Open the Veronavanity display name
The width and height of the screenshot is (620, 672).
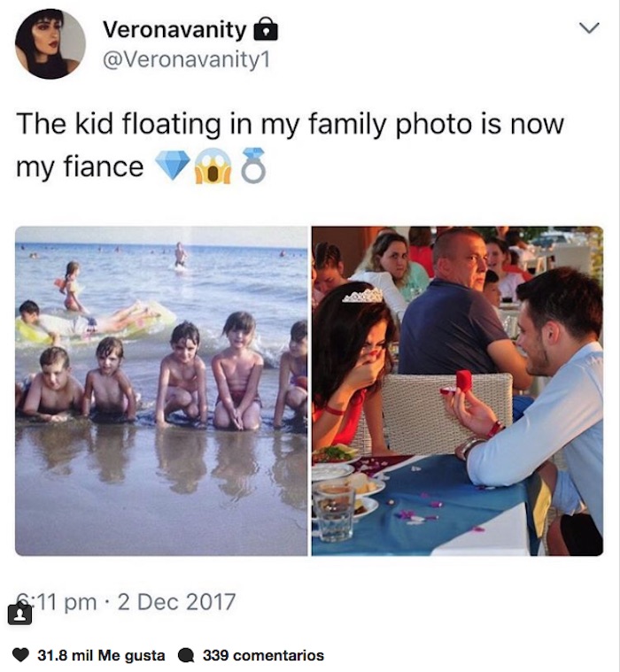(174, 29)
